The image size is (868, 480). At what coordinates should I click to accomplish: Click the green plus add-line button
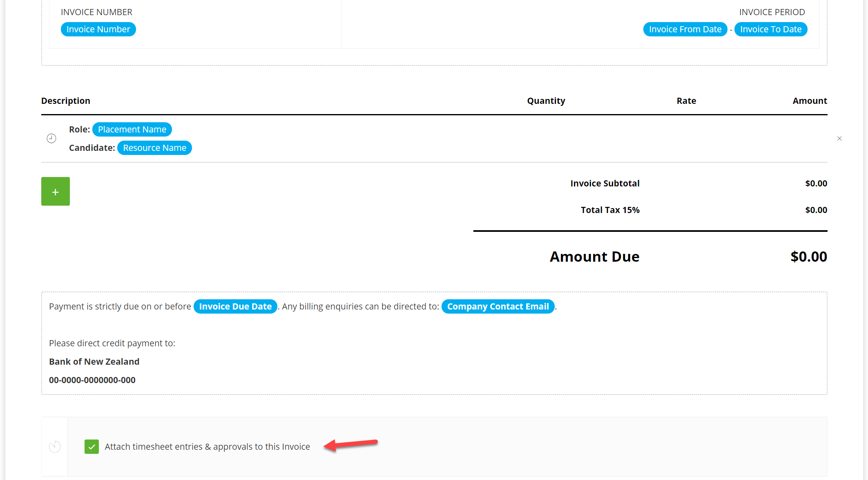(56, 191)
